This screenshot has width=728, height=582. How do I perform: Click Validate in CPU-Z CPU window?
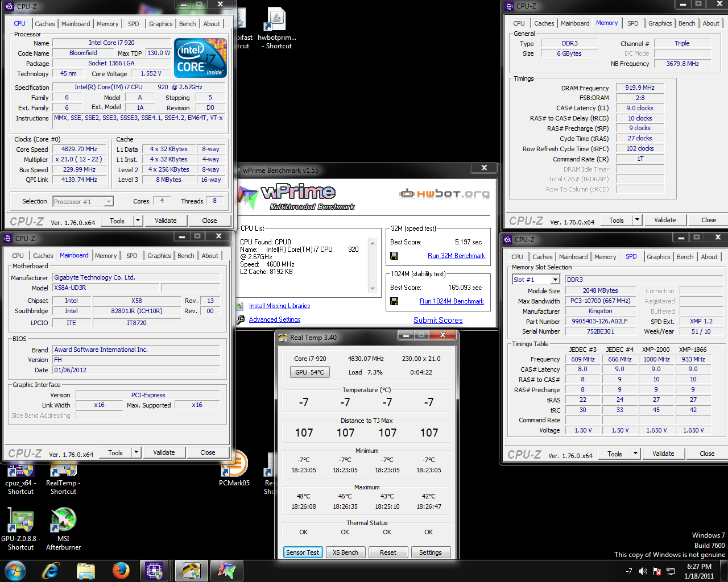point(166,221)
